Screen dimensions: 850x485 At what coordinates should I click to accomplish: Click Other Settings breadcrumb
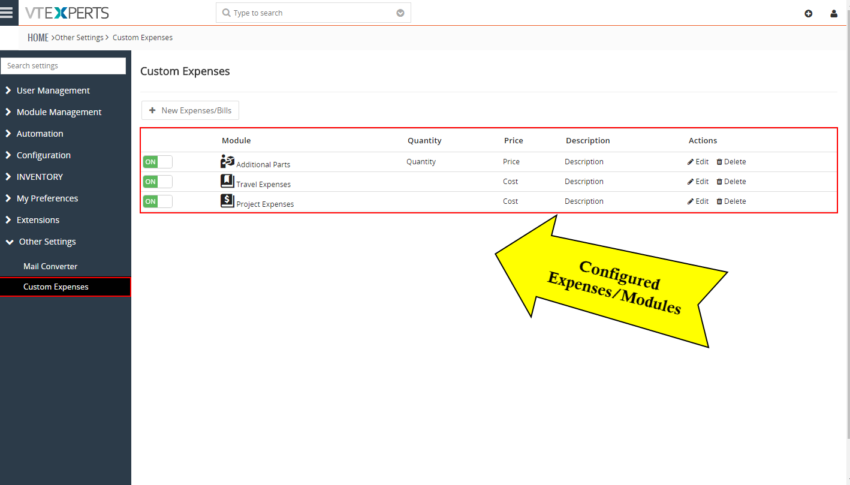[79, 37]
